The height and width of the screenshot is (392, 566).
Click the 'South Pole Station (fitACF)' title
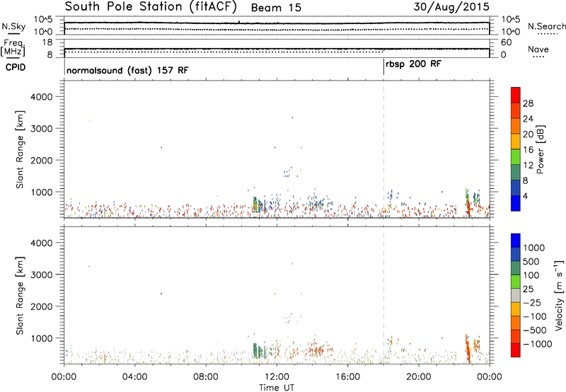[151, 6]
